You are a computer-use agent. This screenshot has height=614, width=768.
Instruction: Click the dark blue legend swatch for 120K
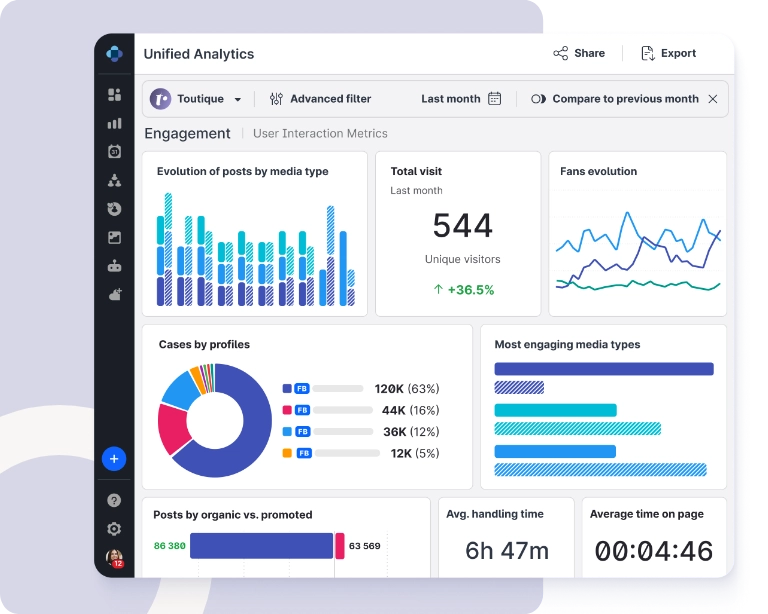click(x=287, y=389)
